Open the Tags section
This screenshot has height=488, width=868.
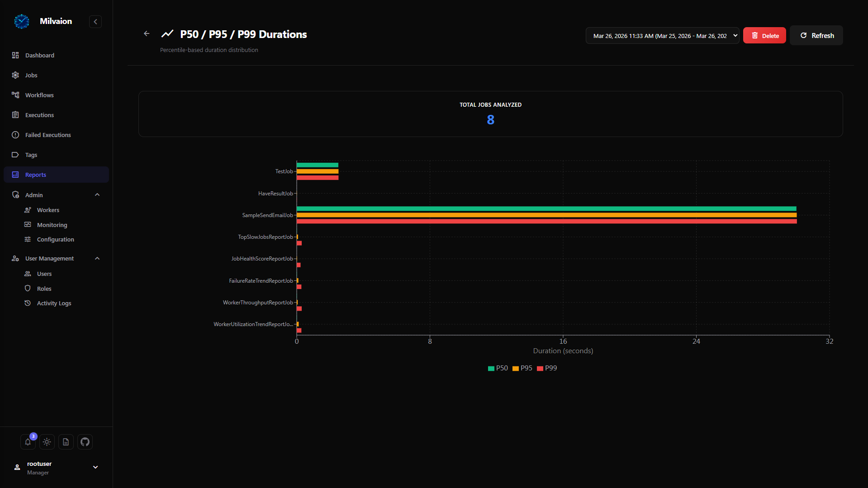click(x=31, y=155)
